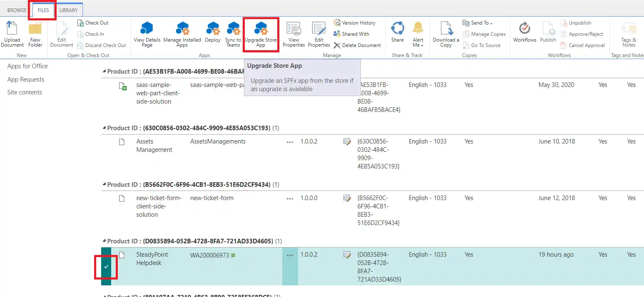Screen dimensions: 644x297
Task: Collapse Product ID B5662F0C group
Action: tap(104, 185)
